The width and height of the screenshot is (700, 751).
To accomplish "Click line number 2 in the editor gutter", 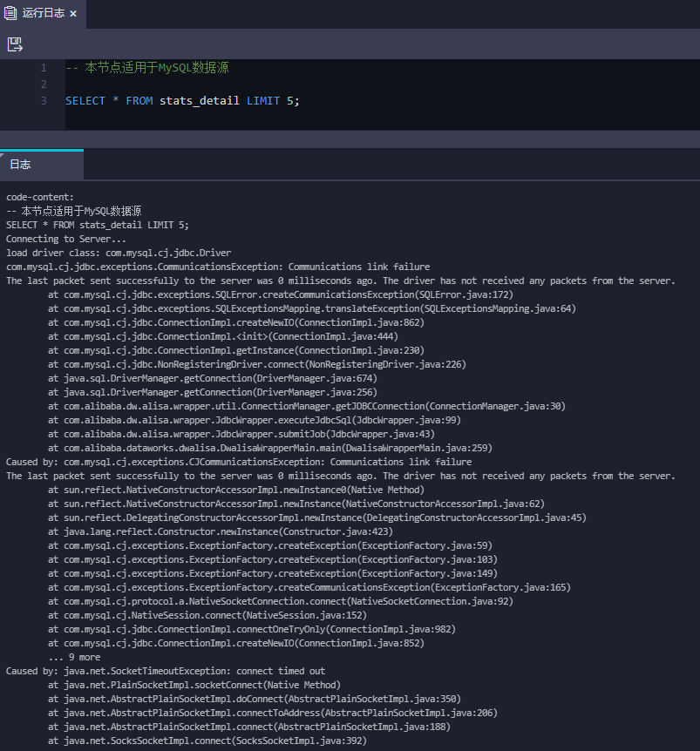I will (x=44, y=85).
